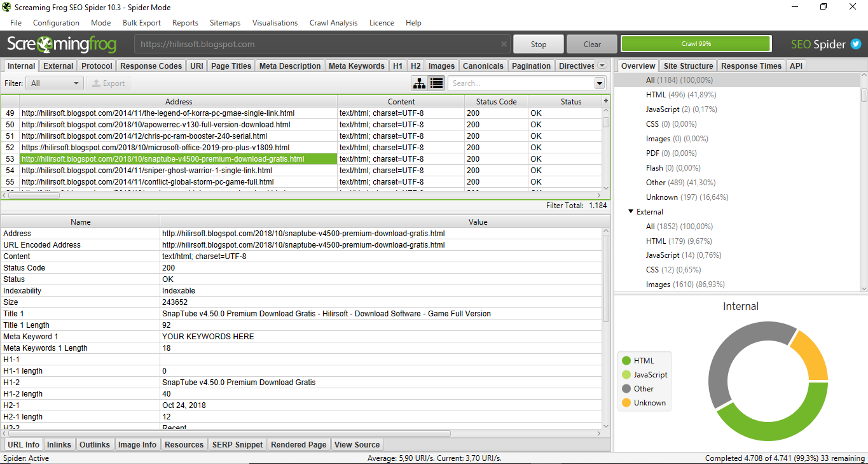This screenshot has height=464, width=868.
Task: Open the Configuration menu
Action: point(56,22)
